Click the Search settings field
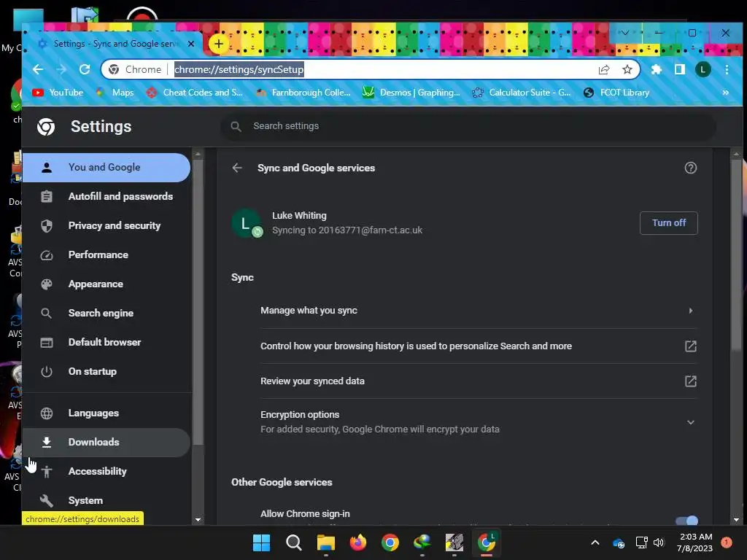 tap(468, 126)
